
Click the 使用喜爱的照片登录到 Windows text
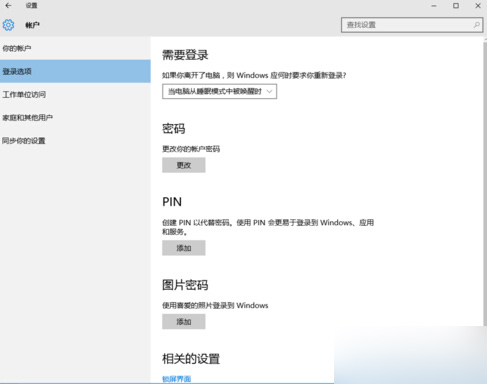click(215, 305)
